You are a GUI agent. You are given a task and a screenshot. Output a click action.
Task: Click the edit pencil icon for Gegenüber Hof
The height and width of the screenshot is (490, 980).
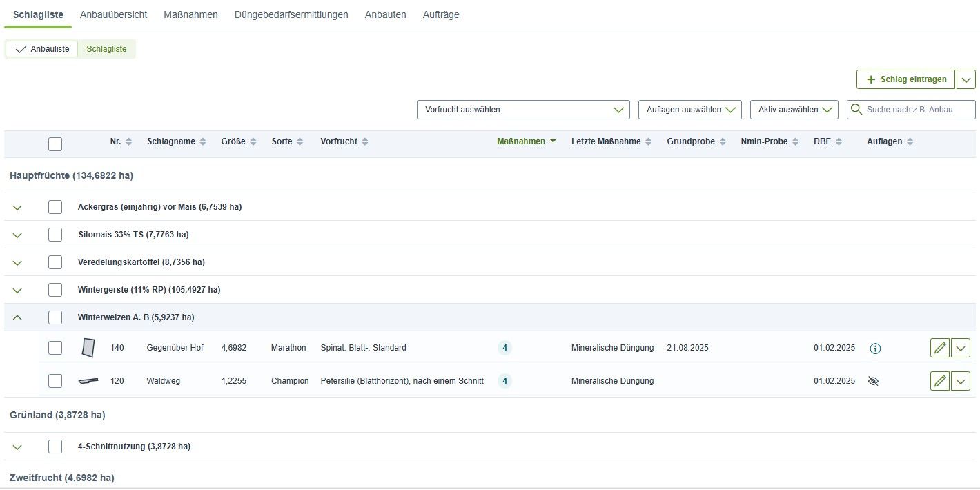[x=939, y=348]
